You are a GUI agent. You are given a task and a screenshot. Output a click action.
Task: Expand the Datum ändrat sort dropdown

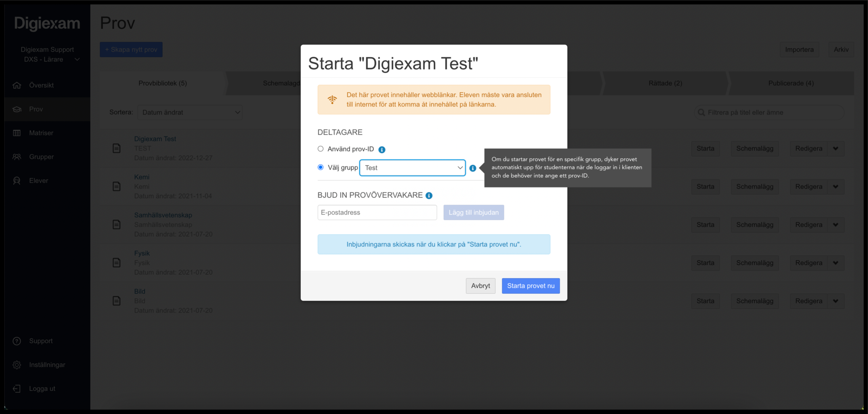190,112
